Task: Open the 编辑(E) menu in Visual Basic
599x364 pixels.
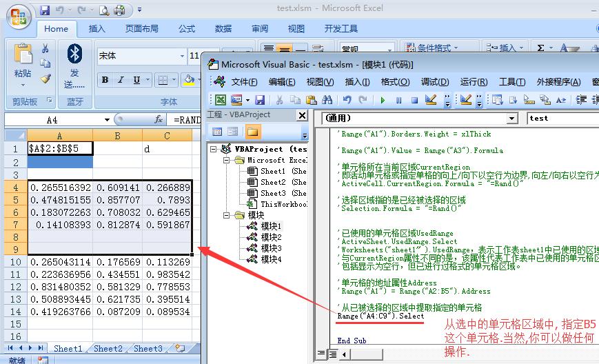Action: point(282,82)
